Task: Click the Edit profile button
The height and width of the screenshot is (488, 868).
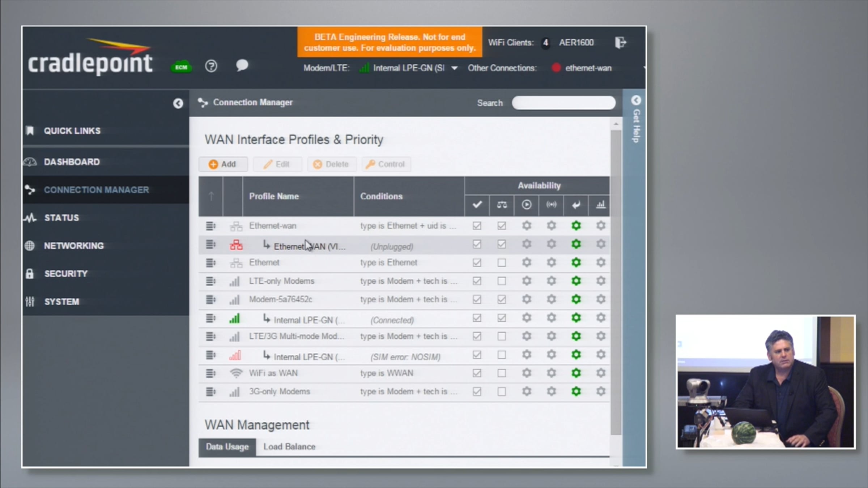Action: [x=277, y=164]
